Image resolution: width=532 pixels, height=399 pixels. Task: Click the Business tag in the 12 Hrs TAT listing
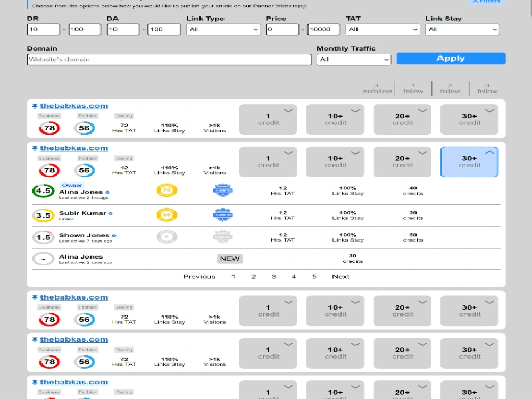pyautogui.click(x=49, y=158)
